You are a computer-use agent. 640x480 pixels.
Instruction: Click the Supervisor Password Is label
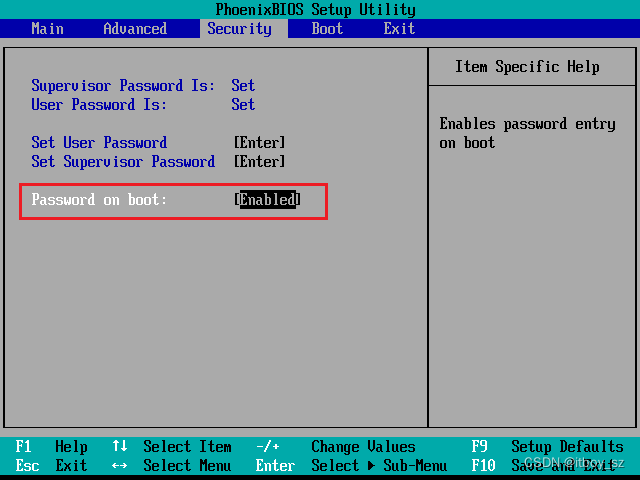tap(123, 86)
